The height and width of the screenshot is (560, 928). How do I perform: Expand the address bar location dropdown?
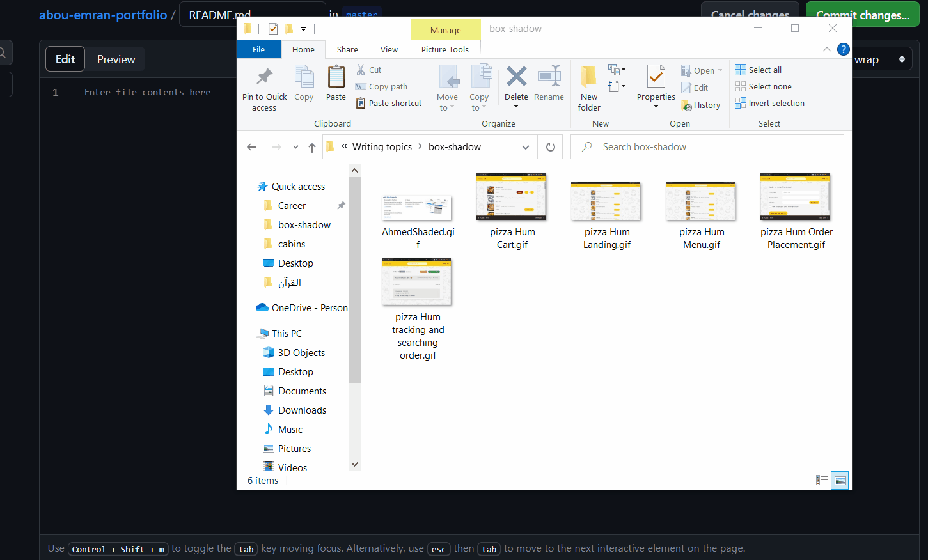point(526,146)
